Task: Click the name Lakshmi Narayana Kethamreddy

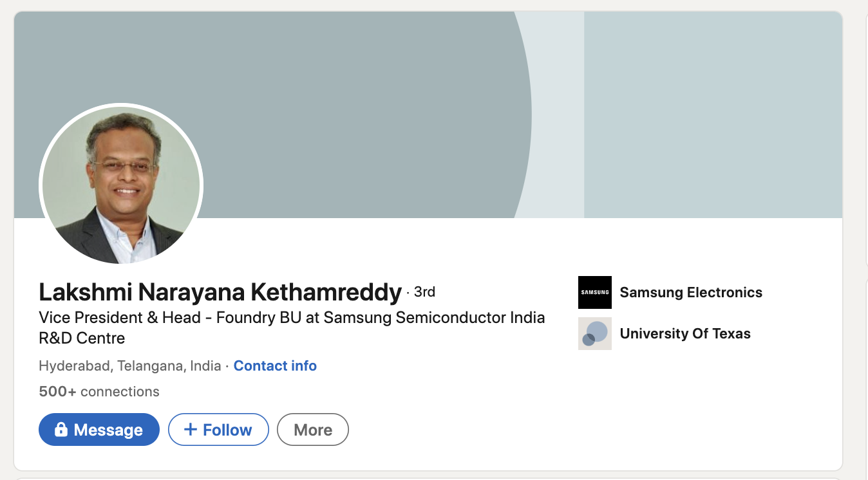Action: pos(220,292)
